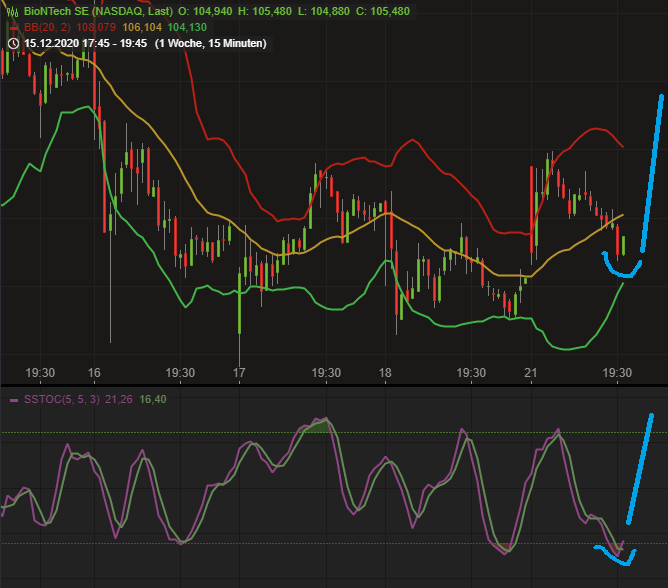Click the purple SSTOC color swatch
This screenshot has width=668, height=588.
click(14, 400)
